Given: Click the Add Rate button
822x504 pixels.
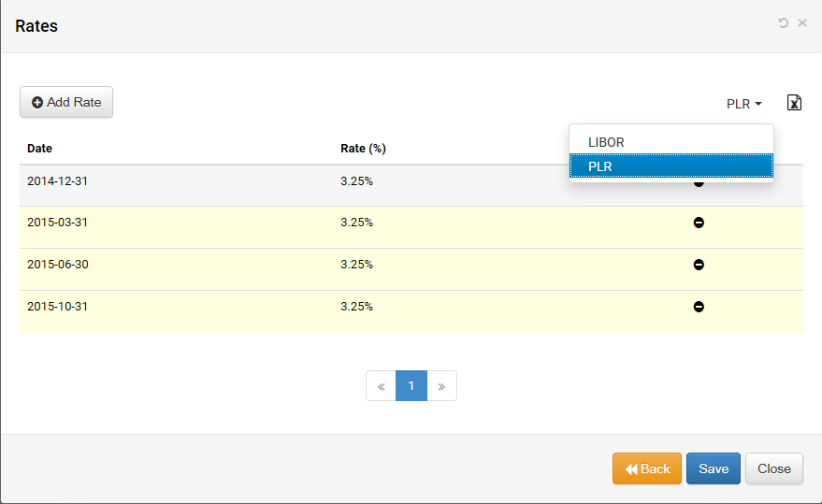Looking at the screenshot, I should tap(66, 102).
